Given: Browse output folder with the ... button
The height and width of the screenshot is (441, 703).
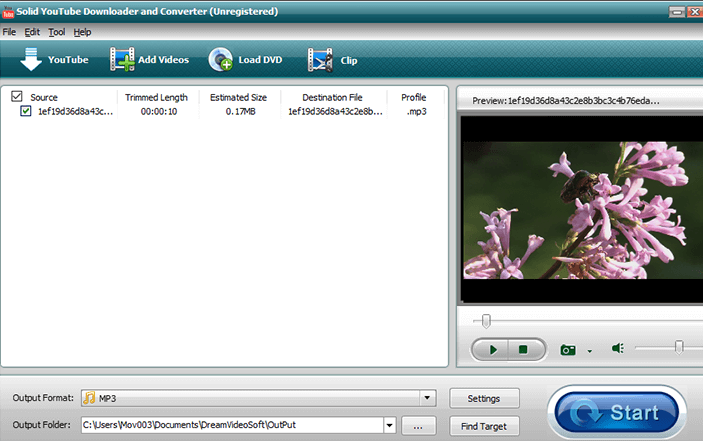Looking at the screenshot, I should pyautogui.click(x=418, y=426).
